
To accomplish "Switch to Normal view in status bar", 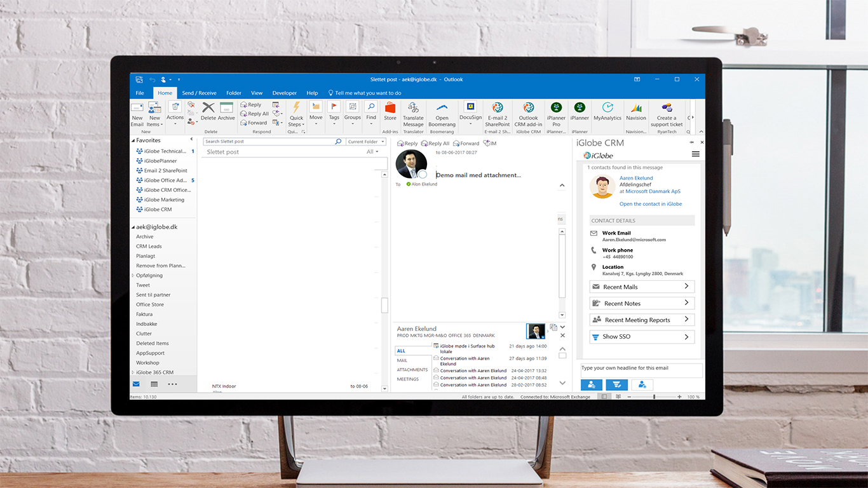I will click(604, 396).
